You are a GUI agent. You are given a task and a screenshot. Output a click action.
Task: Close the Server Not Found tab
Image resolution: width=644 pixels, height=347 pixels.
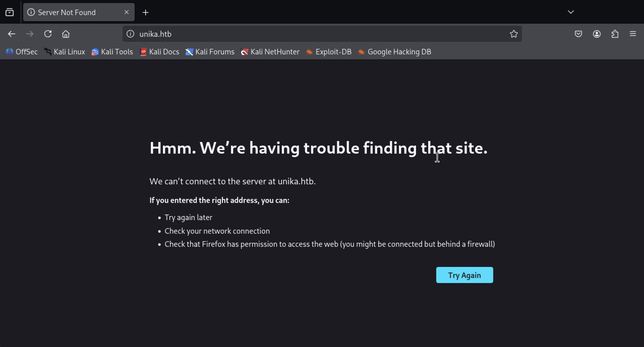pos(127,12)
